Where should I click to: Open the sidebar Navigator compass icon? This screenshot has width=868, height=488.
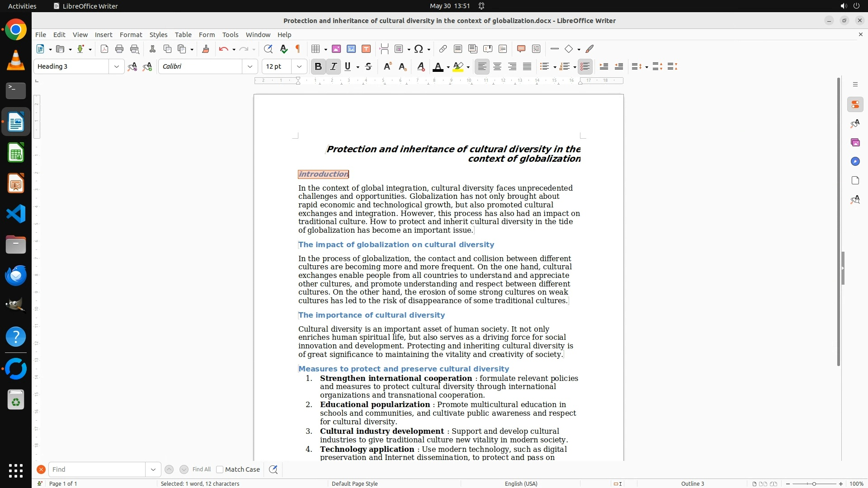[x=855, y=161]
